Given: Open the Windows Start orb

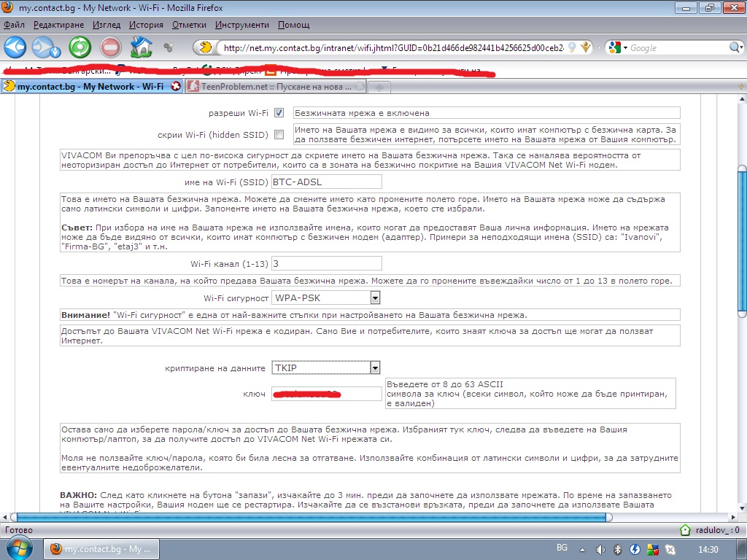Looking at the screenshot, I should point(19,548).
